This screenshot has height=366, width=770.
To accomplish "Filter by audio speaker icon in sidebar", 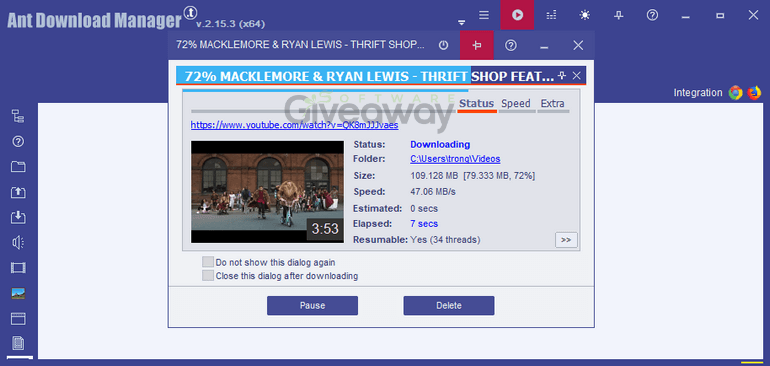I will 18,242.
